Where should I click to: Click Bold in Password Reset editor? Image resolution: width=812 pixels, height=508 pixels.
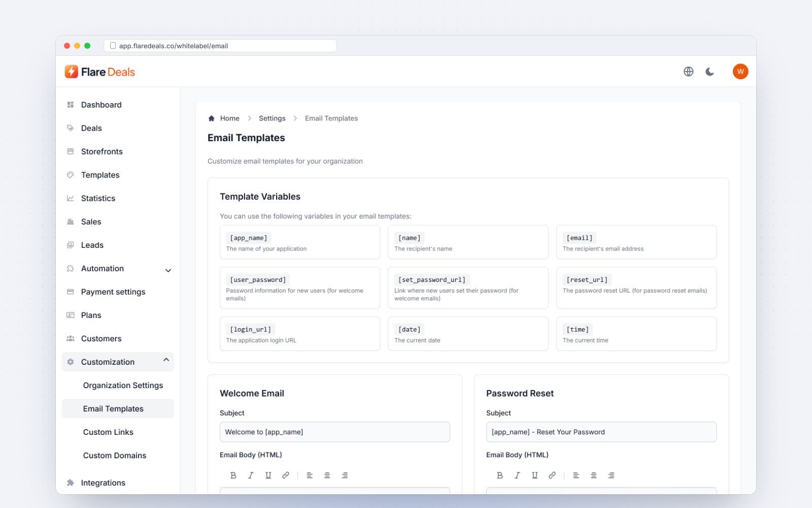(500, 475)
